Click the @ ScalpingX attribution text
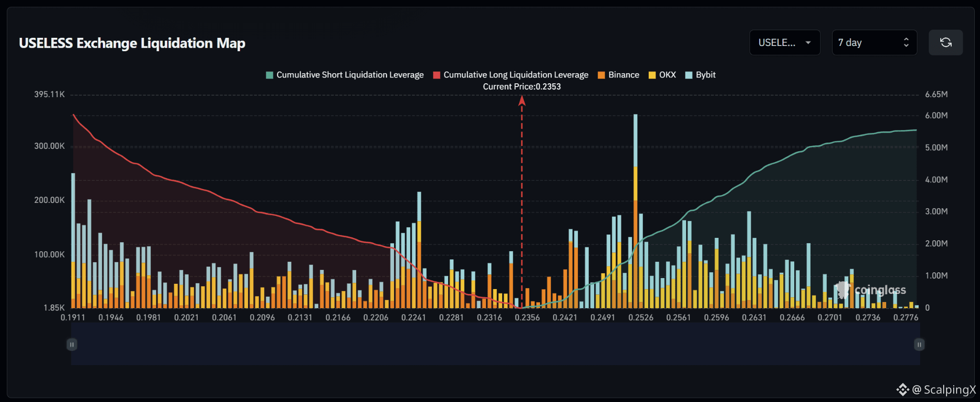 pos(944,390)
